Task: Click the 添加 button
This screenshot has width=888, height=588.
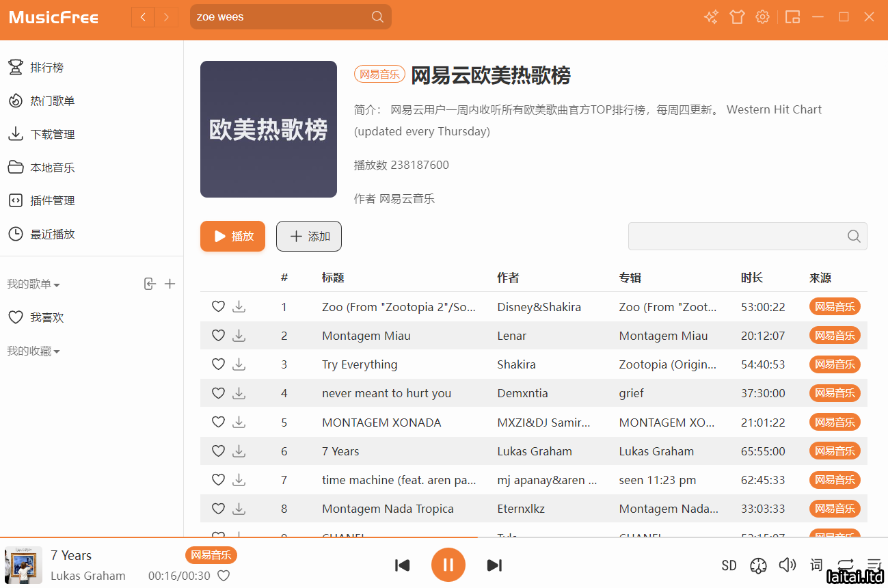Action: point(309,237)
